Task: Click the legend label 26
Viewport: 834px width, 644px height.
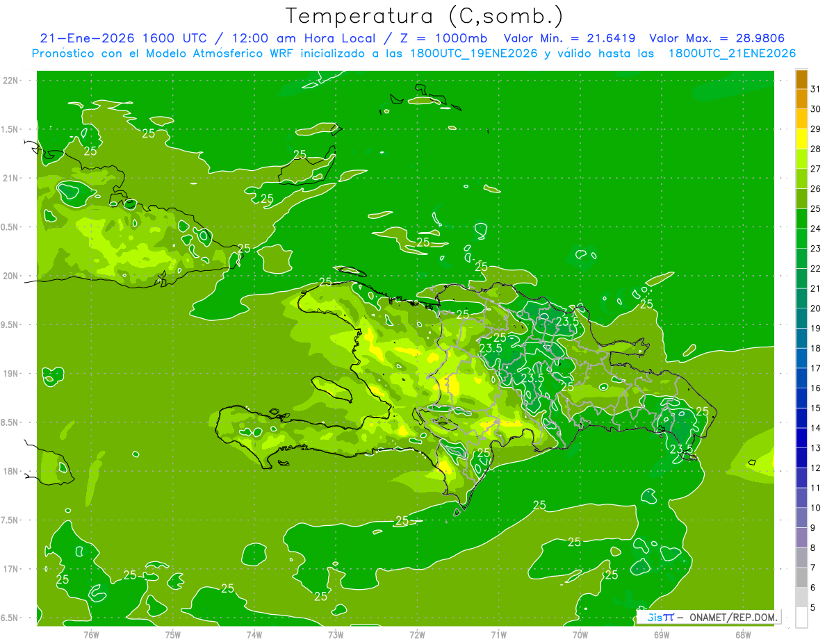Action: pyautogui.click(x=815, y=188)
